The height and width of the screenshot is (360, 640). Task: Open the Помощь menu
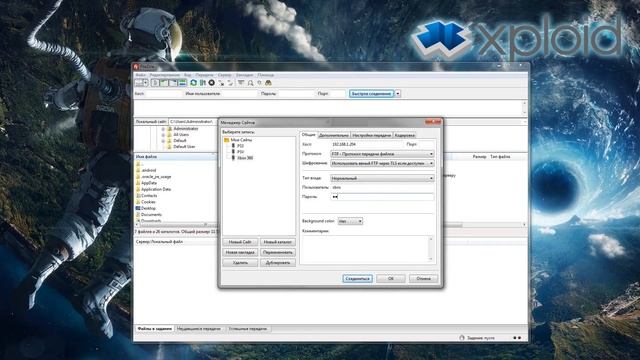[265, 75]
